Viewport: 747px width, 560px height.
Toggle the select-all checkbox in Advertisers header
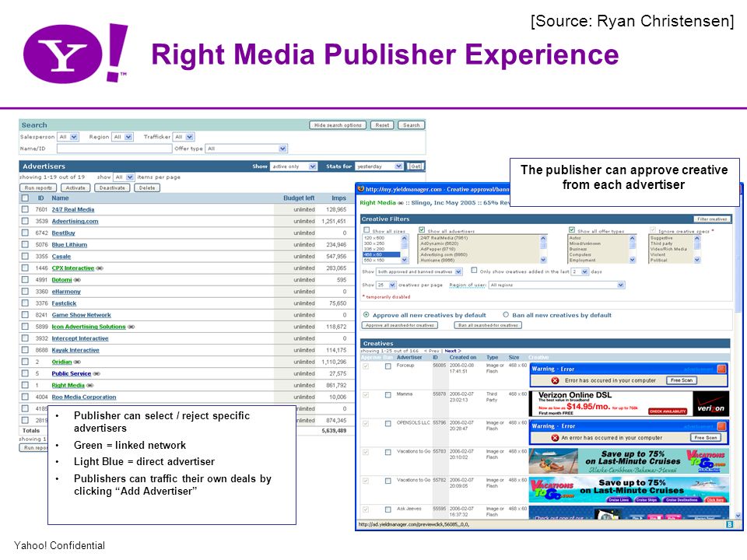[x=25, y=198]
